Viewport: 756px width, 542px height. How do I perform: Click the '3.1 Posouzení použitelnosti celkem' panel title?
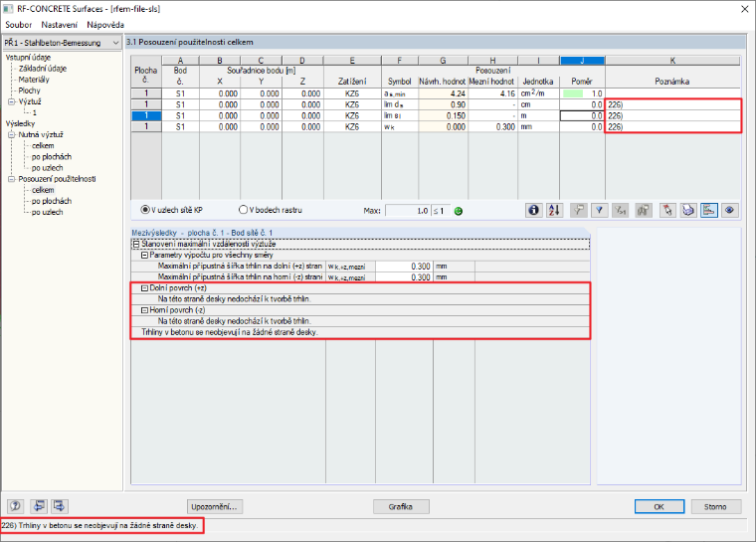(x=189, y=43)
